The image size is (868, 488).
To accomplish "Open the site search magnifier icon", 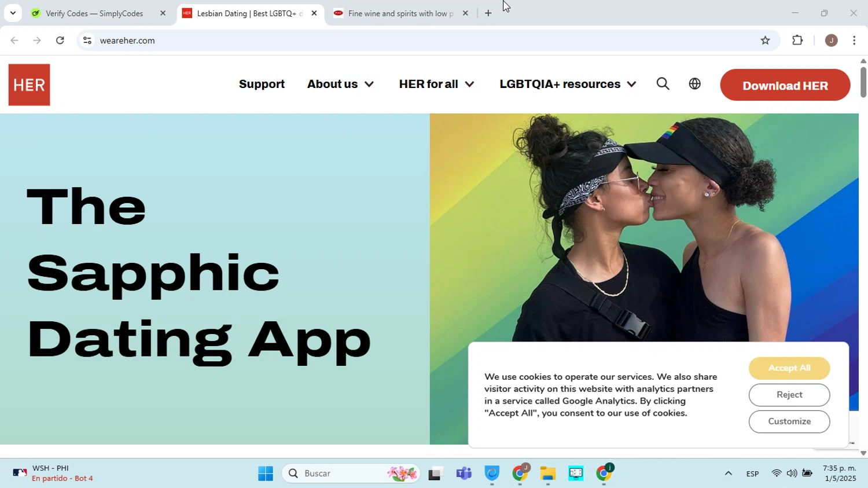I will pos(663,84).
